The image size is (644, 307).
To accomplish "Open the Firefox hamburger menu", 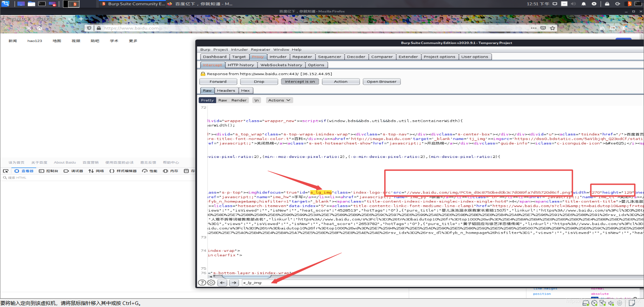I will point(637,28).
